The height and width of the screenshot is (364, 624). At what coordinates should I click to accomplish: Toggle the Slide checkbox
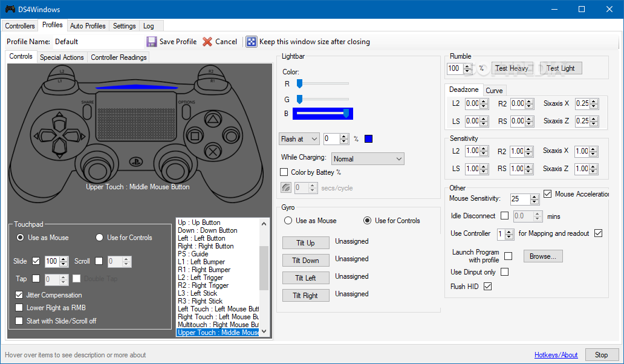tap(36, 261)
